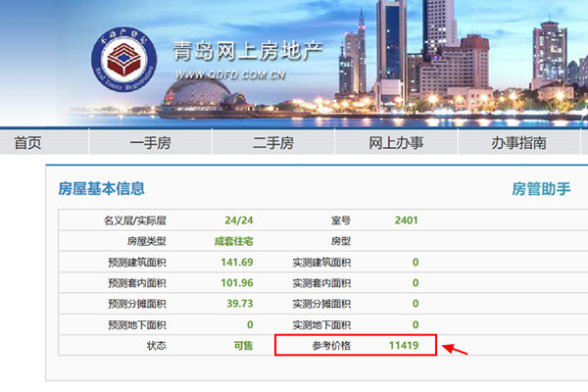Click the 状态 label
The height and width of the screenshot is (392, 588).
tap(157, 346)
